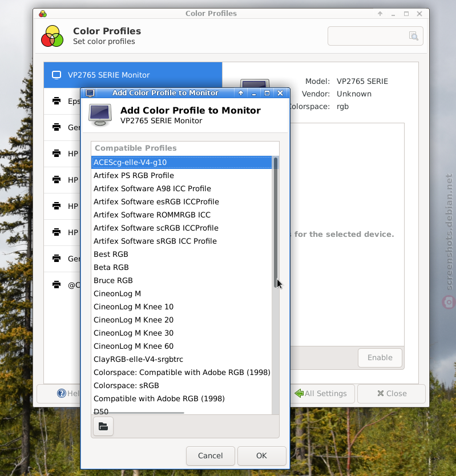
Task: Close the Add Color Profile to Monitor dialog
Action: [280, 93]
